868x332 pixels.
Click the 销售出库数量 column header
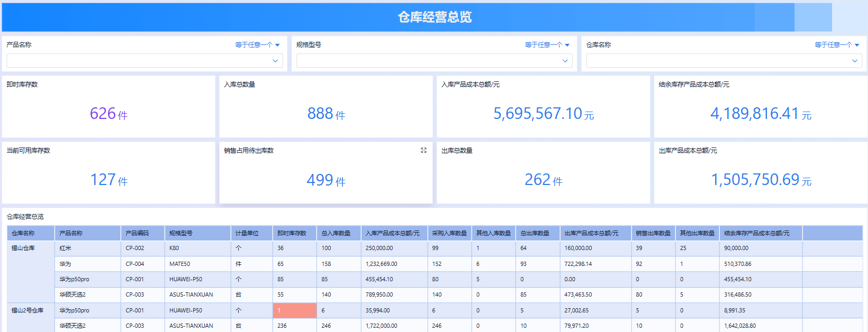tap(653, 233)
